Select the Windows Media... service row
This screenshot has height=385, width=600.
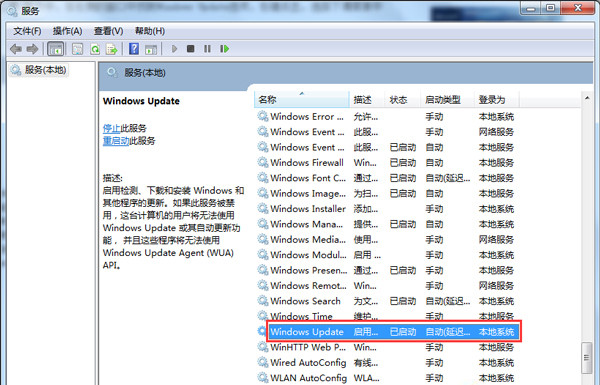tap(386, 240)
